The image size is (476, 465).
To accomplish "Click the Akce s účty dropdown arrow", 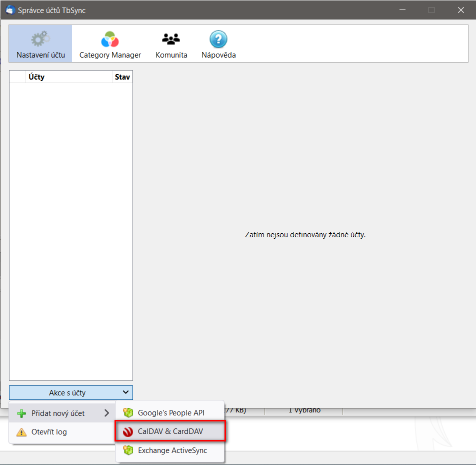I will coord(125,392).
